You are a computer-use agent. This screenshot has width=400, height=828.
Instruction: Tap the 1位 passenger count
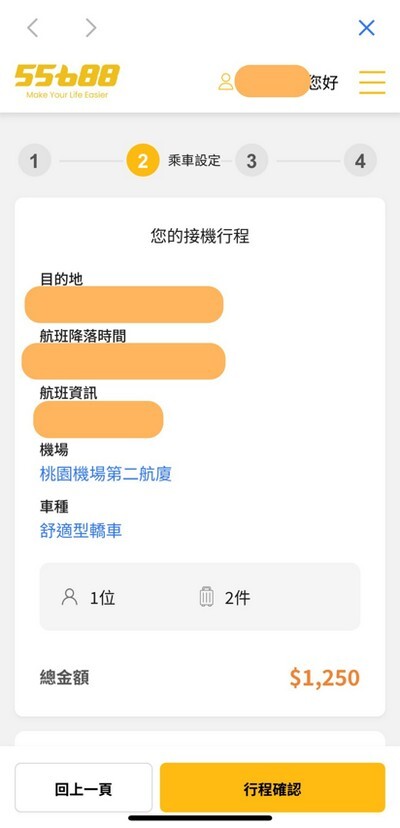[103, 598]
